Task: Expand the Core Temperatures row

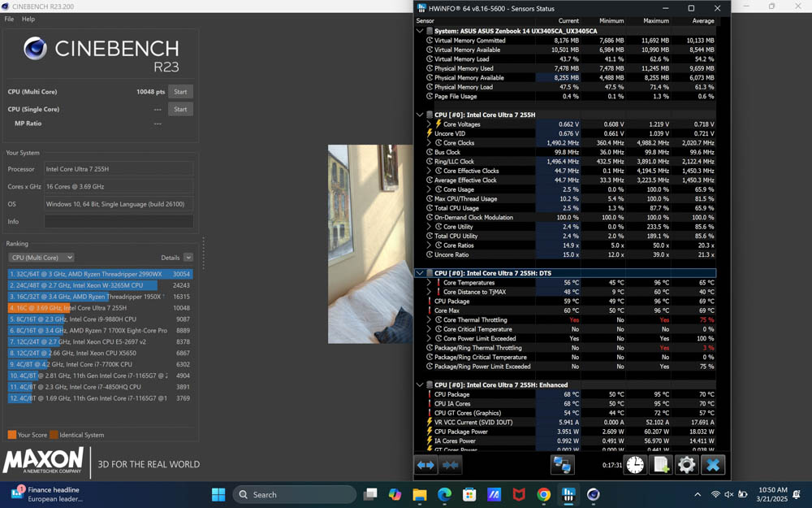Action: tap(429, 283)
